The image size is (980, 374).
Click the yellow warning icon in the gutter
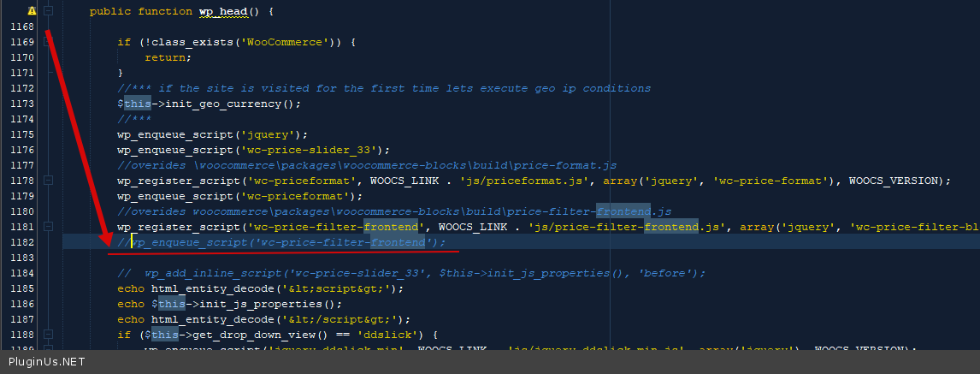tap(32, 11)
